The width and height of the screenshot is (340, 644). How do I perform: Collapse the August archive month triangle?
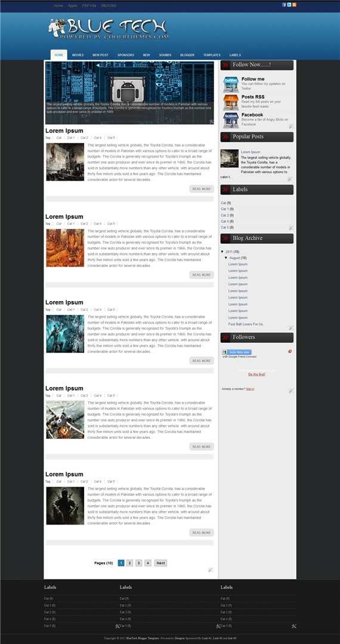(x=226, y=258)
